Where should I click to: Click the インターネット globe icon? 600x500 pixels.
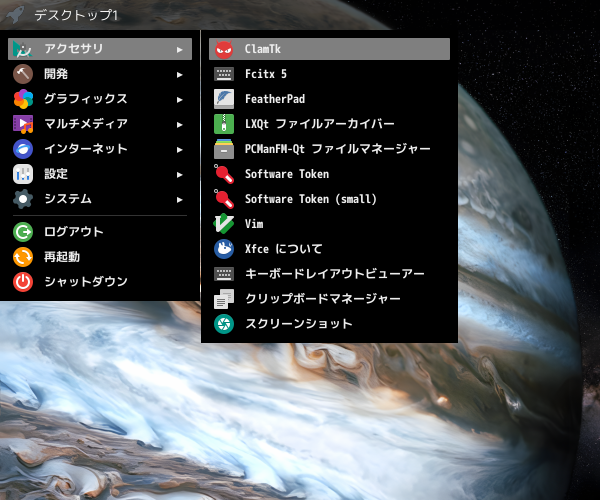(x=23, y=149)
